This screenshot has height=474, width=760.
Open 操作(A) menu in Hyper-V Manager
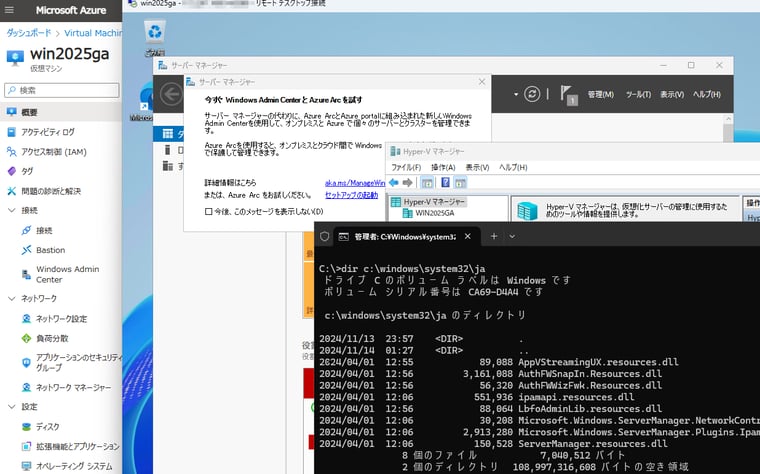point(443,167)
